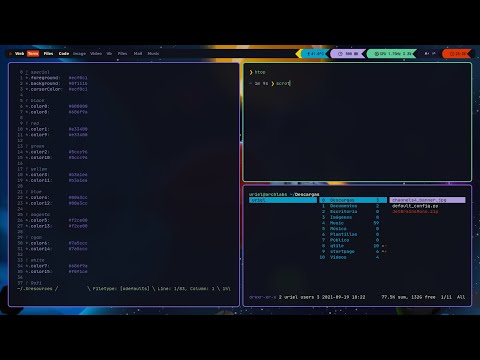Click the 2021-09-19 date in ranger status

click(336, 297)
